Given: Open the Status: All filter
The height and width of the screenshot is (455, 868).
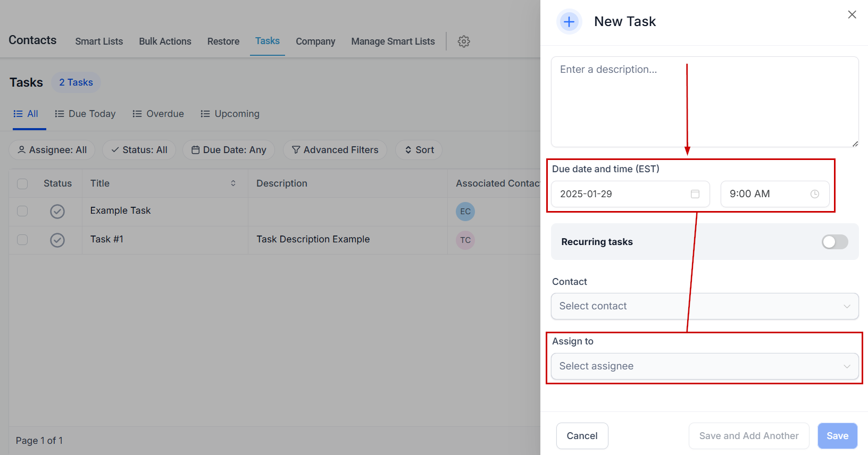Looking at the screenshot, I should pyautogui.click(x=139, y=150).
